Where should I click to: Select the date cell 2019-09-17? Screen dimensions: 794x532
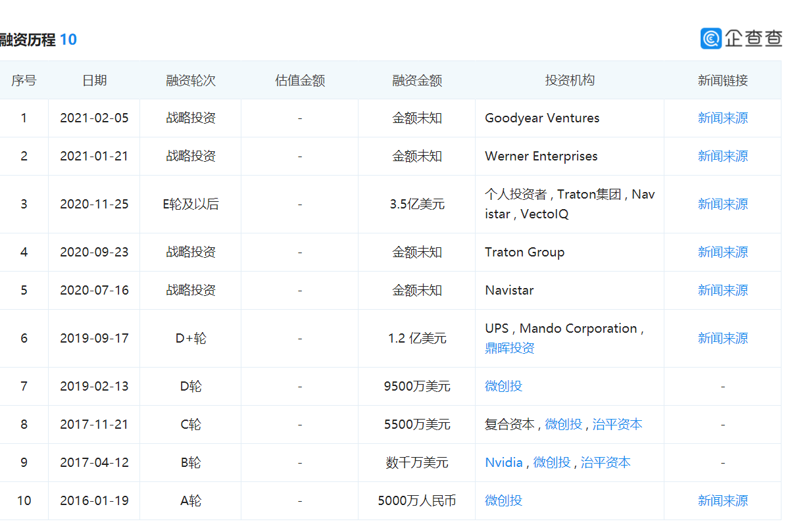(94, 339)
